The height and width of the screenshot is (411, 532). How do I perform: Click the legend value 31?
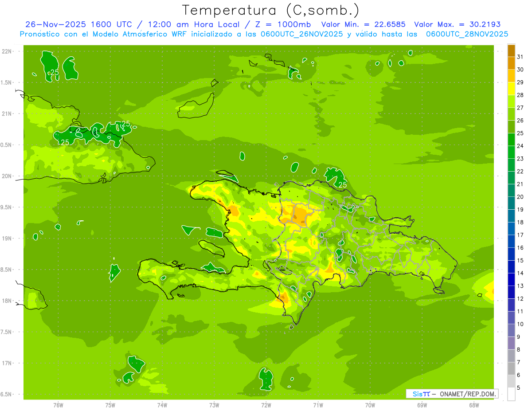520,57
